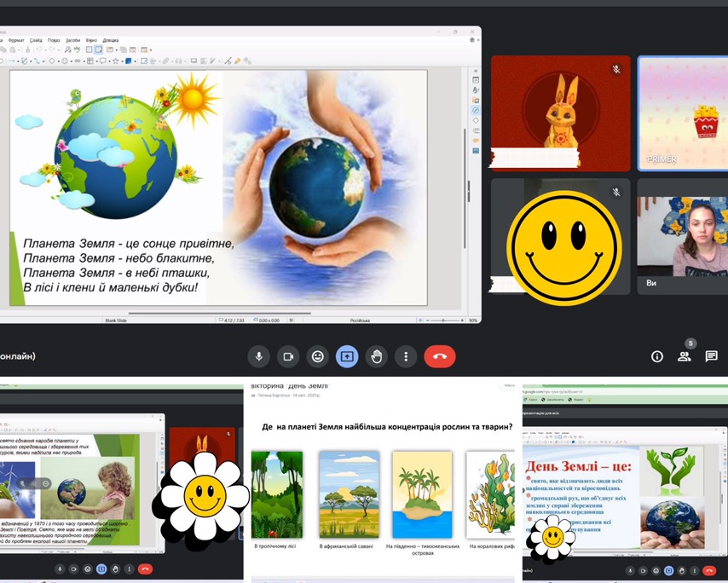The height and width of the screenshot is (583, 728).
Task: Expand the Basic Shapes dropdown arrow
Action: coord(59,61)
